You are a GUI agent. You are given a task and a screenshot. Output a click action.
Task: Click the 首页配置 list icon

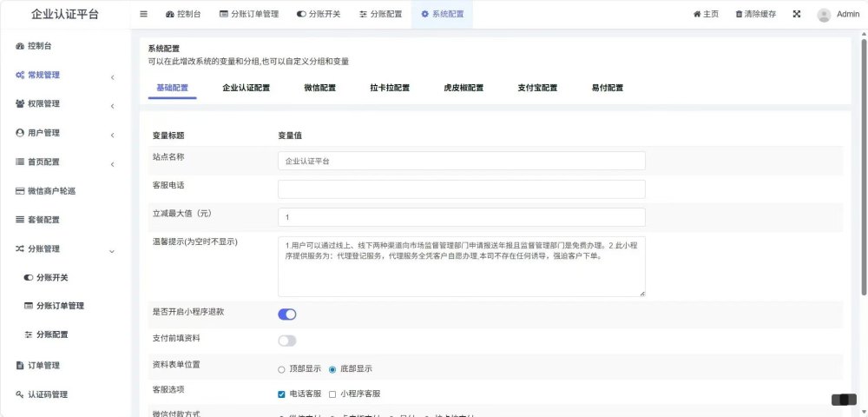(x=19, y=162)
